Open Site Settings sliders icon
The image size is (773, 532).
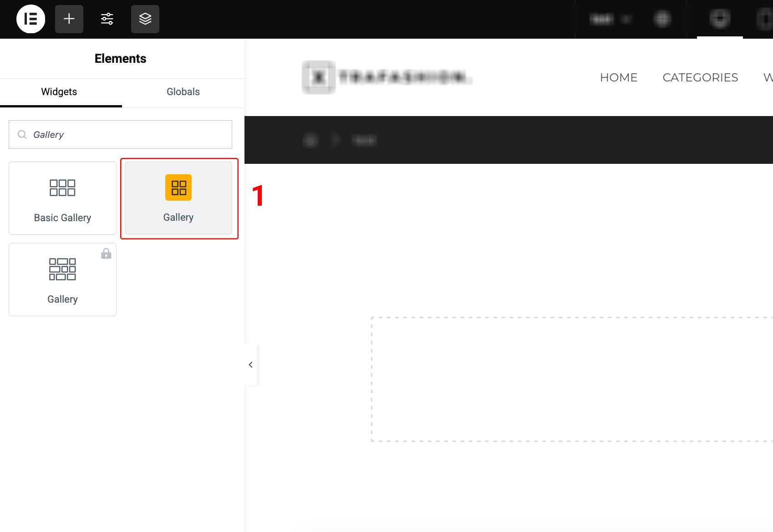click(107, 19)
